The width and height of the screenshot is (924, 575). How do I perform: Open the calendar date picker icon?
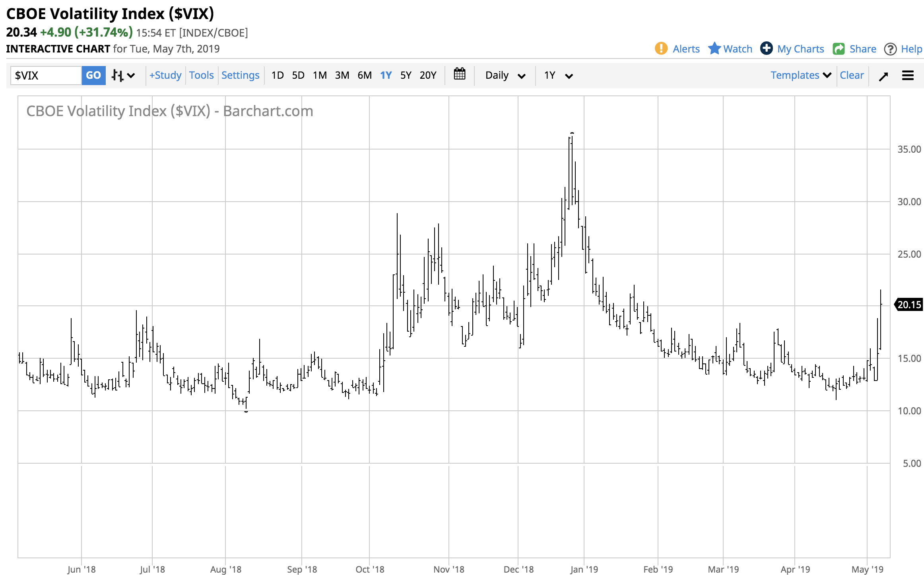click(460, 75)
